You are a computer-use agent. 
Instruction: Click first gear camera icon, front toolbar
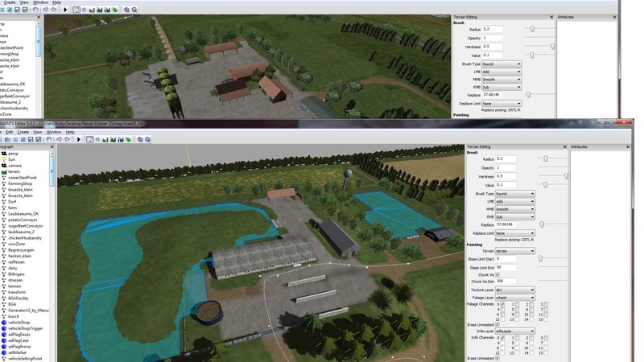(x=140, y=139)
